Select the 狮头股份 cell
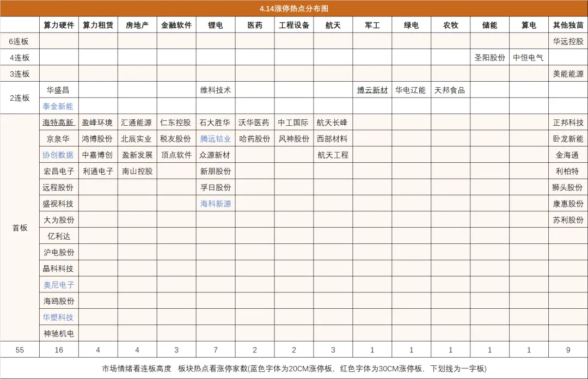Screen dimensions: 588x379 [567, 187]
